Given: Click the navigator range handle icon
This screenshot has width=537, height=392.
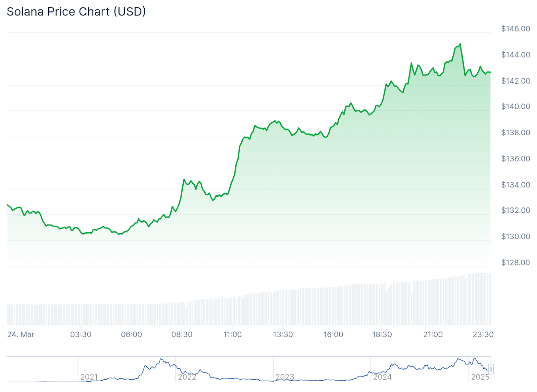Looking at the screenshot, I should point(491,369).
